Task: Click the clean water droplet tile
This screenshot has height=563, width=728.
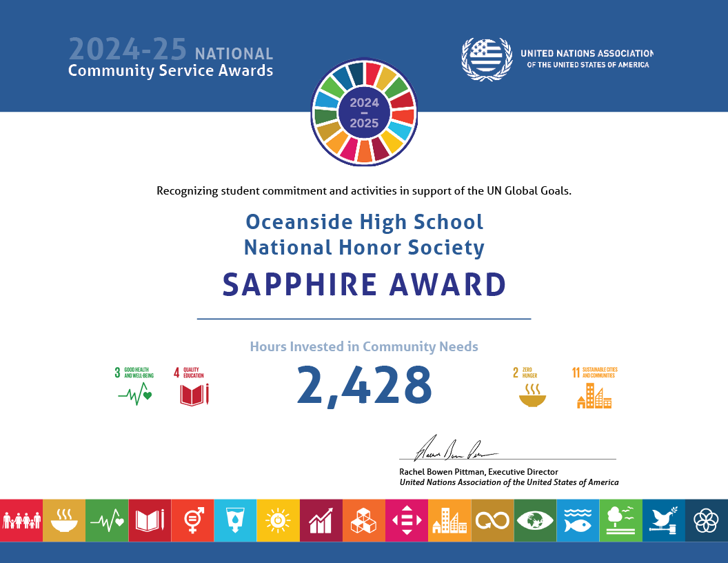Action: click(235, 520)
